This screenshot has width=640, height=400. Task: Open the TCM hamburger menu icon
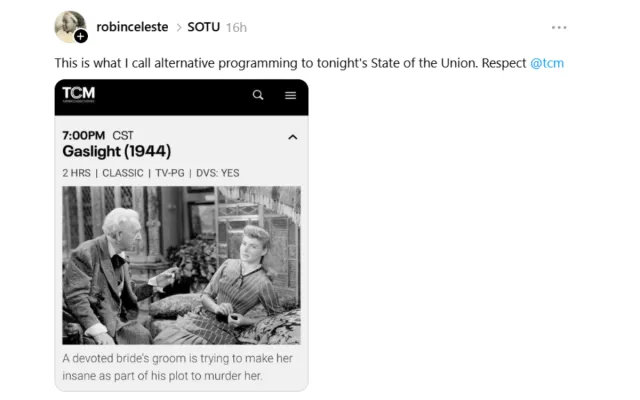(290, 95)
